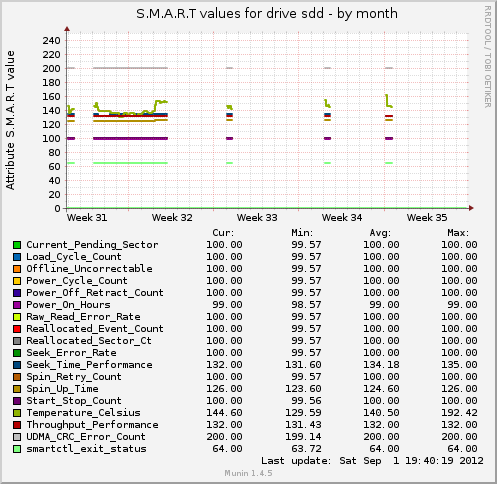The height and width of the screenshot is (484, 497).
Task: Click the Current_Pending_Sector green legend swatch
Action: click(17, 245)
